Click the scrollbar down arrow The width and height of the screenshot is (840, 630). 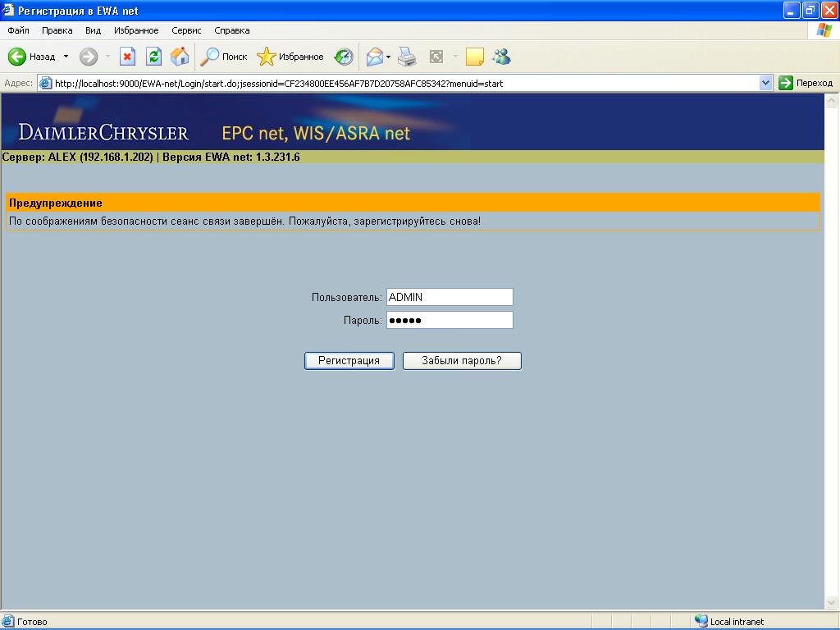[x=832, y=602]
